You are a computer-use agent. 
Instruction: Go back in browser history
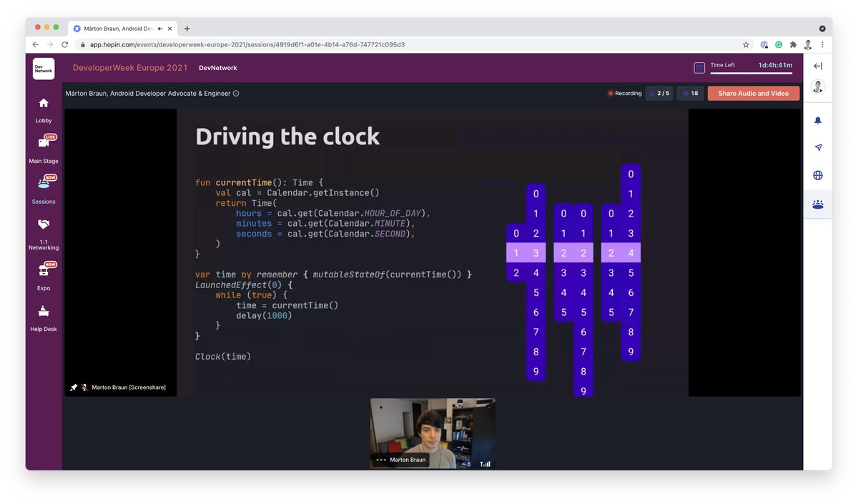coord(36,44)
